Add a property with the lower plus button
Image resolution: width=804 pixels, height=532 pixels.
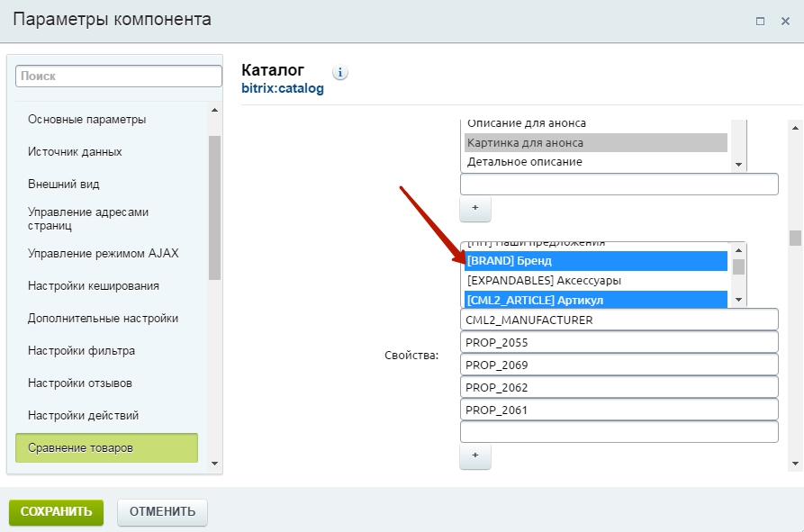pos(475,455)
